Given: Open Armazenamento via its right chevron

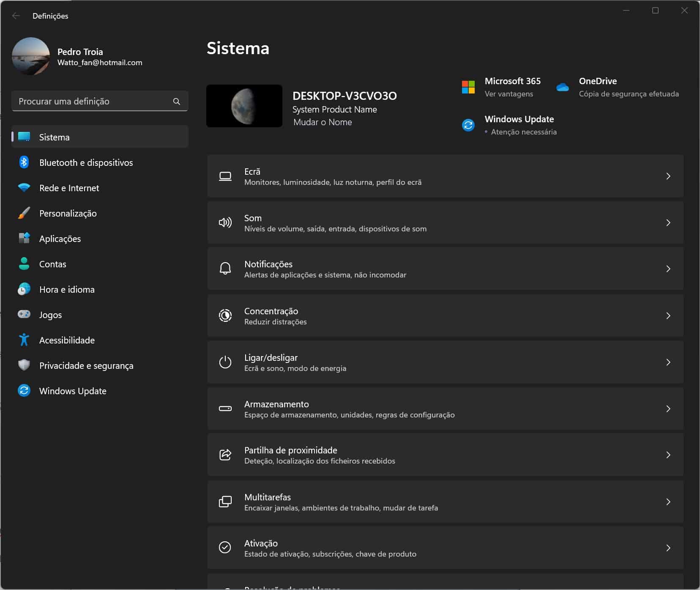Looking at the screenshot, I should coord(668,409).
